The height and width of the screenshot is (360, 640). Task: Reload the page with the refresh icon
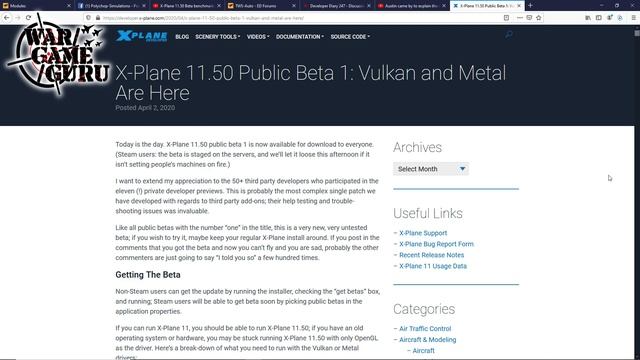tap(29, 18)
